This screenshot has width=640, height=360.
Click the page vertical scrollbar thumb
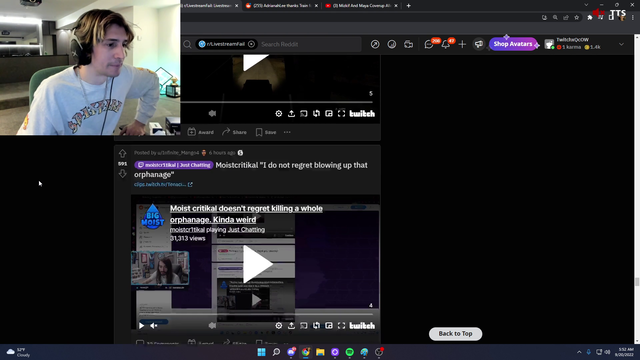636,282
